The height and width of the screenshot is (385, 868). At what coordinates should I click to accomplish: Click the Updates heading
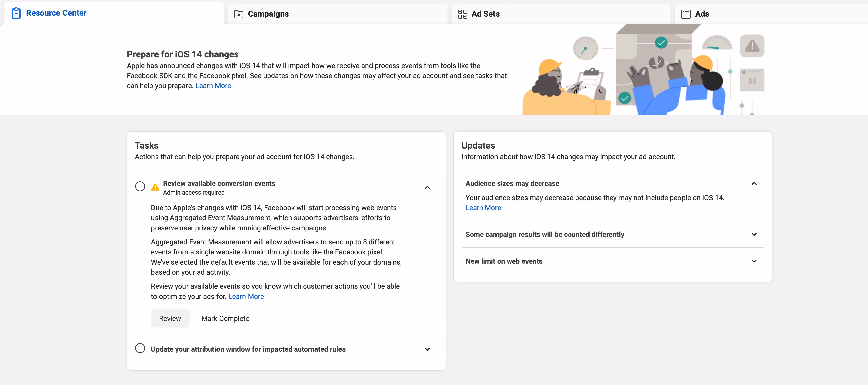[x=478, y=146]
